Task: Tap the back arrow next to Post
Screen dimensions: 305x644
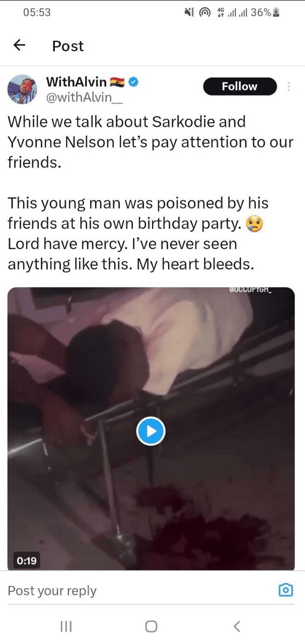Action: pyautogui.click(x=19, y=46)
